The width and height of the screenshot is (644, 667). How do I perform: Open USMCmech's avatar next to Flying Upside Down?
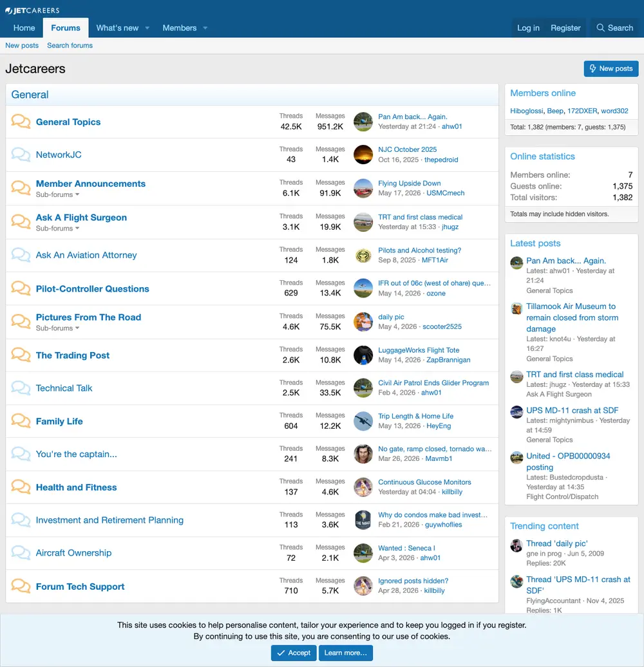coord(363,188)
